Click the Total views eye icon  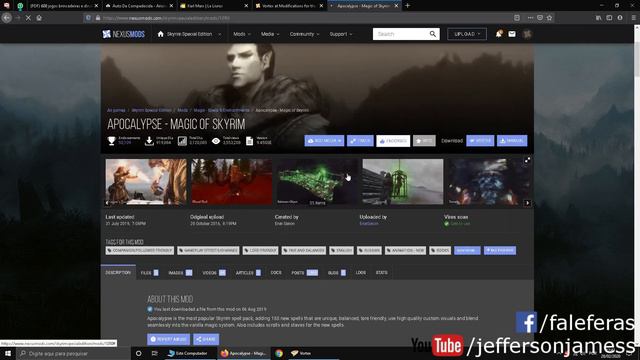tap(216, 141)
